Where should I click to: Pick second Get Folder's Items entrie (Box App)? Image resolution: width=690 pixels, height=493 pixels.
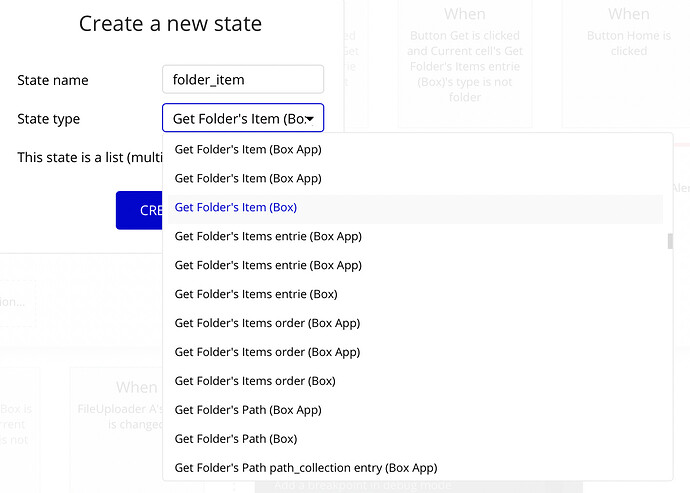coord(415,265)
